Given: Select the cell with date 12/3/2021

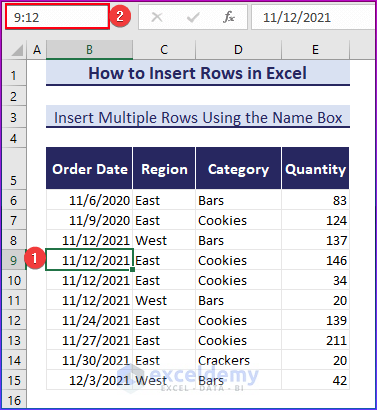Looking at the screenshot, I should [89, 380].
